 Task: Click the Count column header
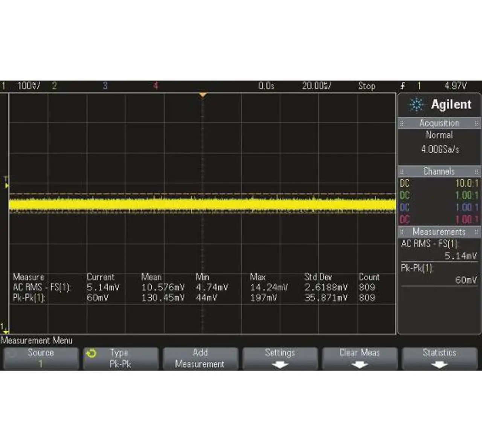pos(369,277)
